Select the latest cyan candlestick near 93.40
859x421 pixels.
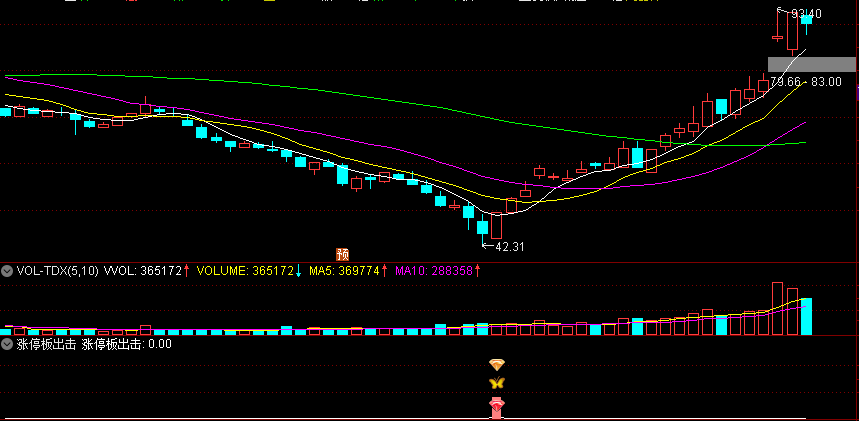[x=806, y=21]
